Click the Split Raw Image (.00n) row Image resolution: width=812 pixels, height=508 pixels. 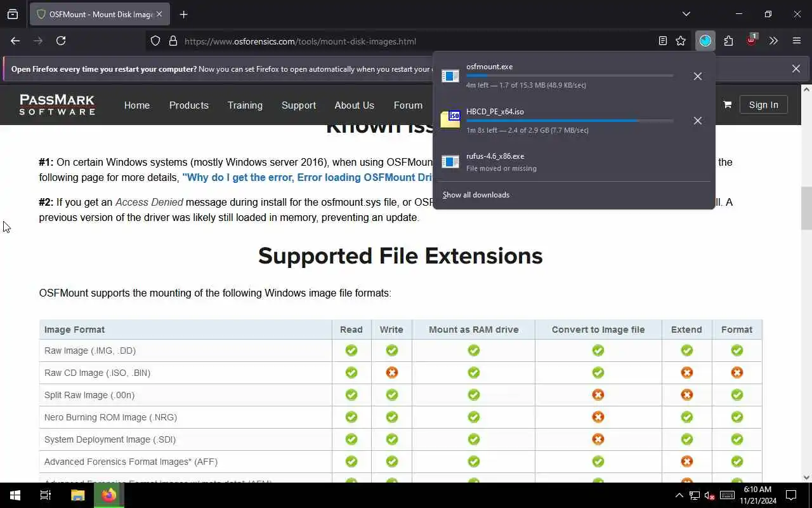tap(400, 395)
